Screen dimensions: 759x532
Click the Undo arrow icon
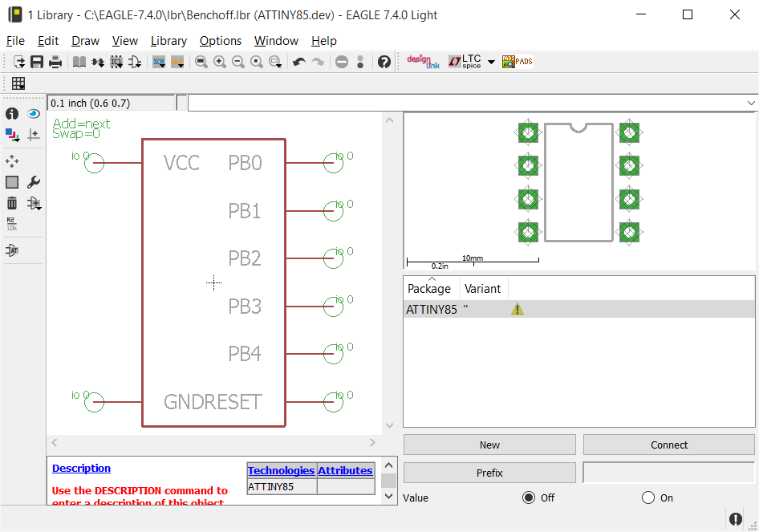pos(298,62)
